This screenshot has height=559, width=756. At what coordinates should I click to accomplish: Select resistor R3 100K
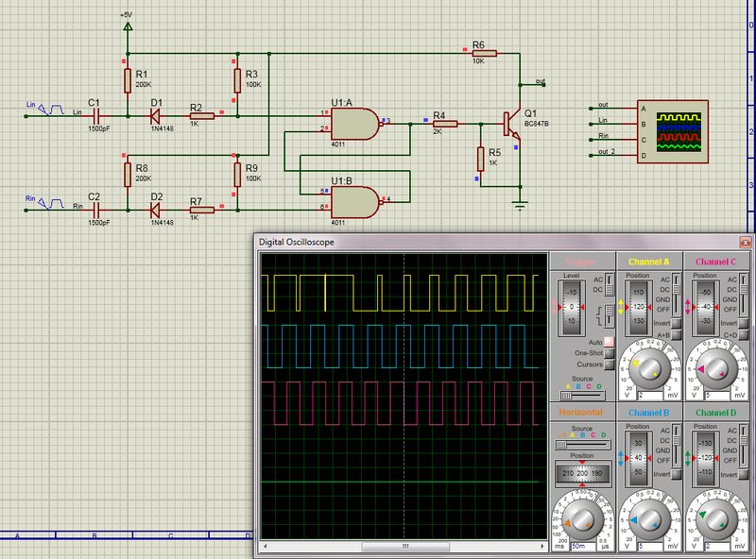pos(237,80)
